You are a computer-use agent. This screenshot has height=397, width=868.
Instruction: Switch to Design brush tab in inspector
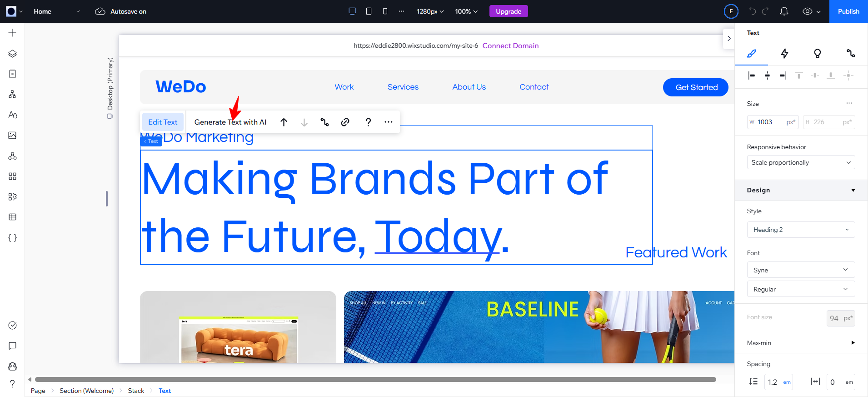click(752, 54)
